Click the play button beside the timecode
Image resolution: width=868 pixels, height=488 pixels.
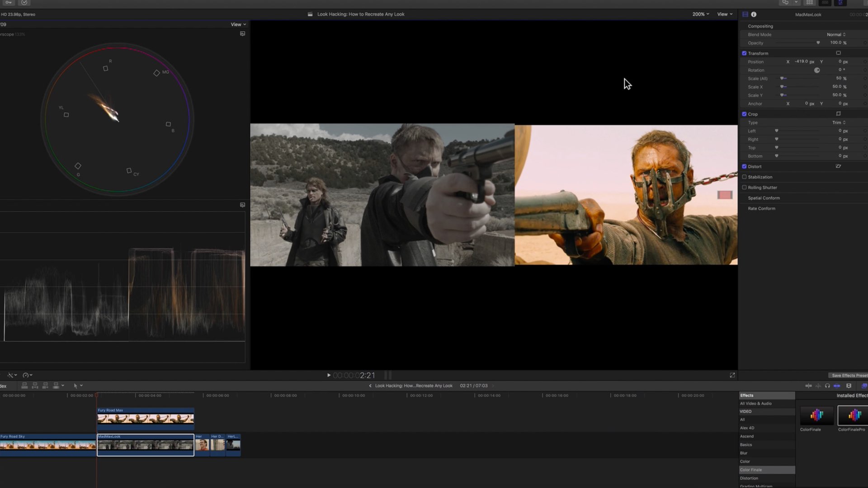click(x=329, y=375)
